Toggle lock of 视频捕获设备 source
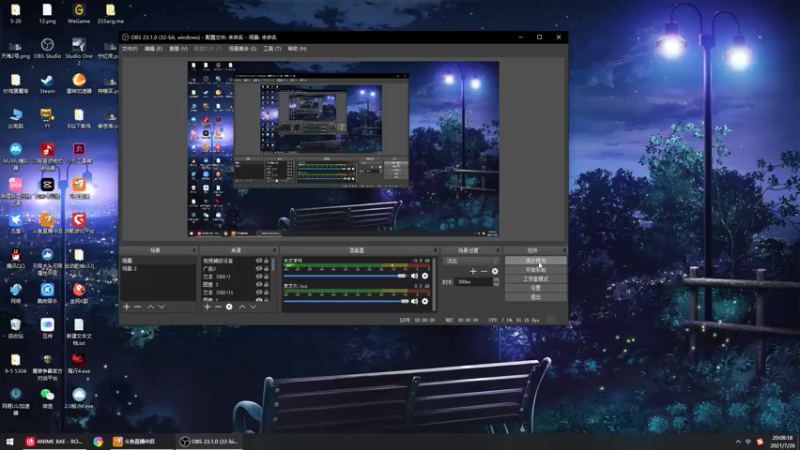800x450 pixels. tap(266, 261)
